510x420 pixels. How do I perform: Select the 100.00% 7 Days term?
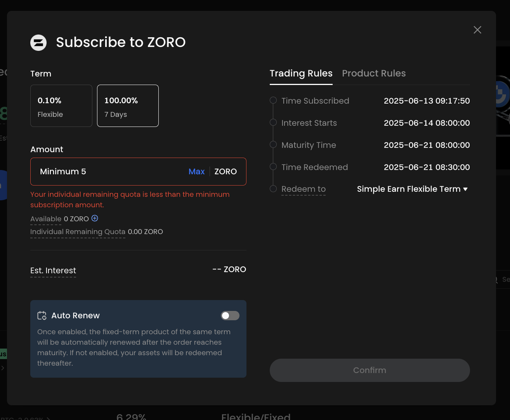[x=128, y=106]
